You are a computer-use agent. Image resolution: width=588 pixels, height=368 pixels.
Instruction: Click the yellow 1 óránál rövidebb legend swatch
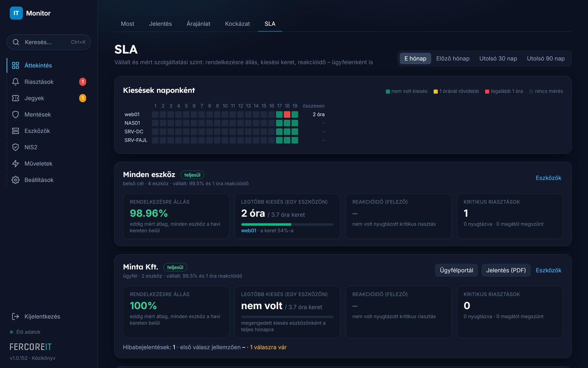(x=435, y=92)
